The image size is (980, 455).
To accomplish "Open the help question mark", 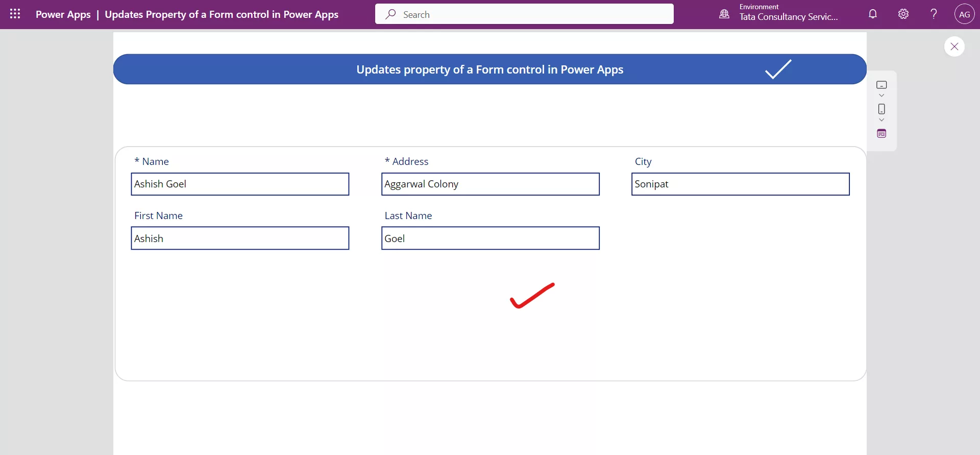I will [934, 14].
